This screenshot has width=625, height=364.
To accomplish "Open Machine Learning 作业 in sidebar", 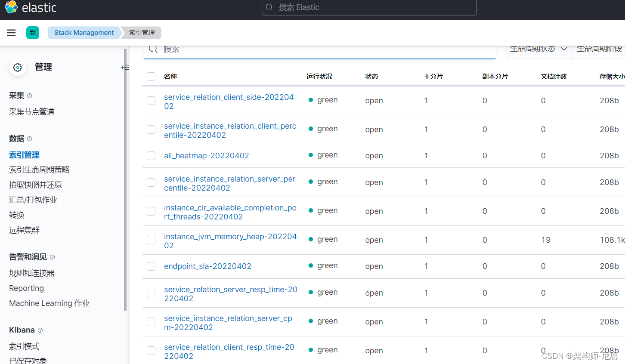I will [49, 303].
